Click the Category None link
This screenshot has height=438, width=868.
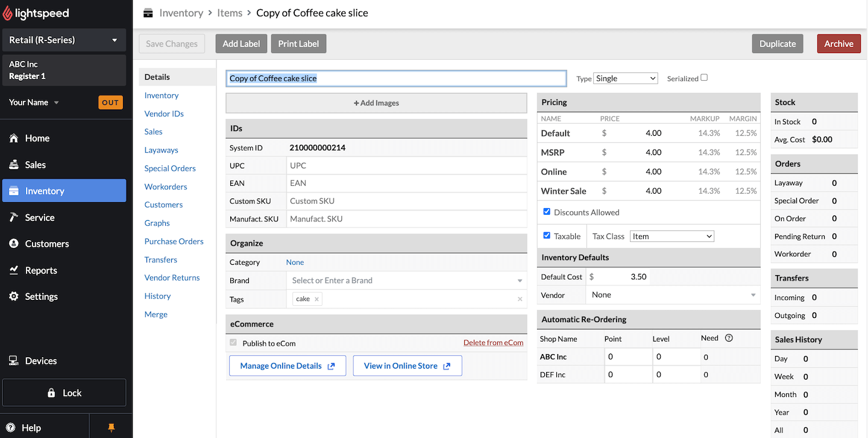[295, 262]
